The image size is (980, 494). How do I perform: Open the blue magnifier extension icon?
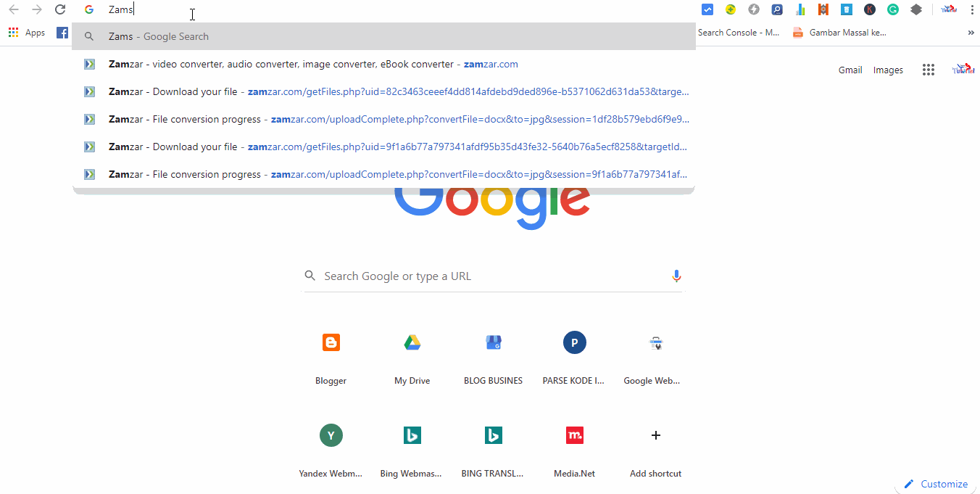tap(777, 9)
